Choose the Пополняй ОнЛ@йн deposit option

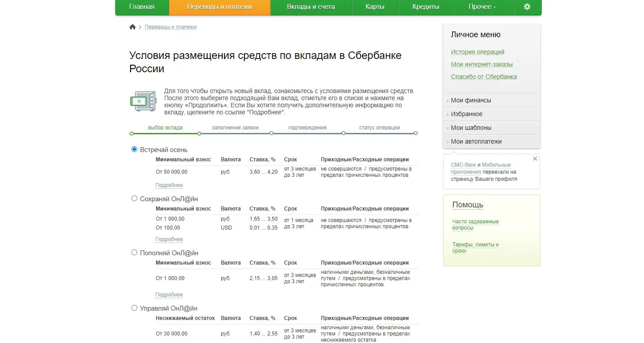point(135,253)
